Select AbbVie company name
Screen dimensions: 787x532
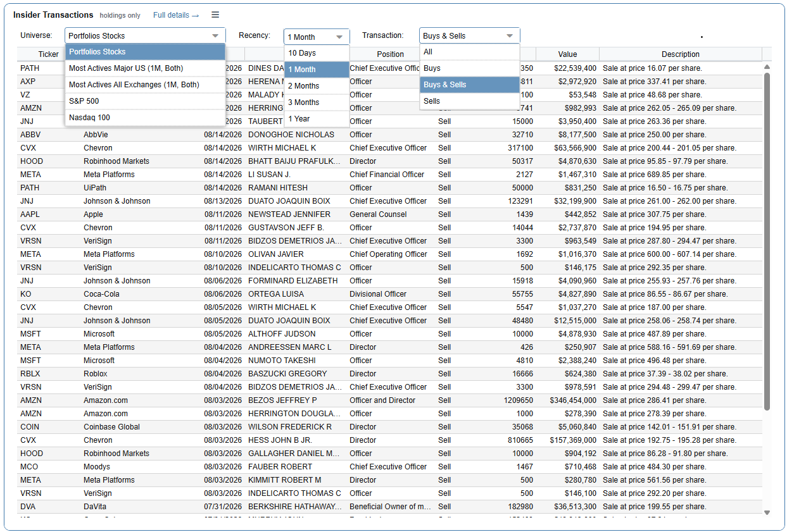click(x=97, y=135)
